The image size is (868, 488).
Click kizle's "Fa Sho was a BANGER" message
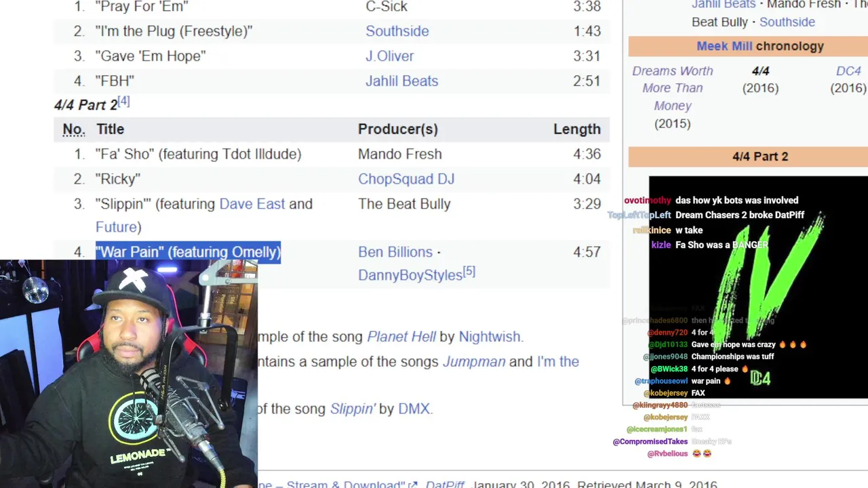(x=722, y=245)
